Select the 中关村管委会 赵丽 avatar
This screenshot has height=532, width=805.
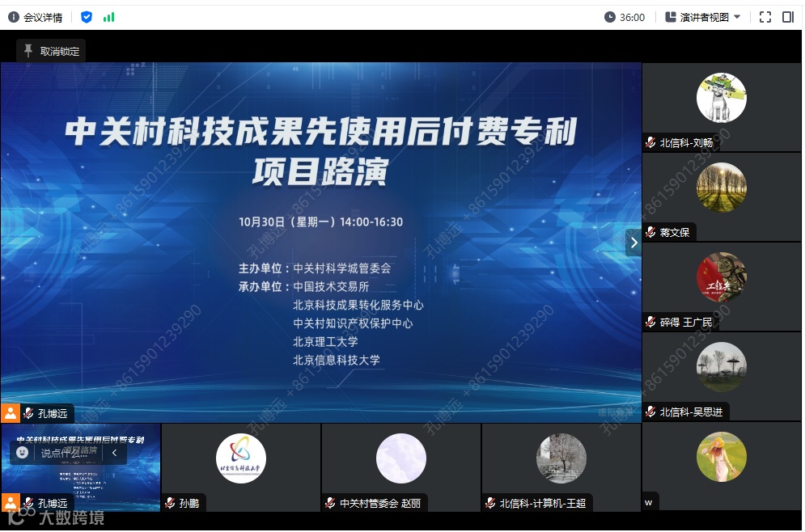tap(401, 458)
